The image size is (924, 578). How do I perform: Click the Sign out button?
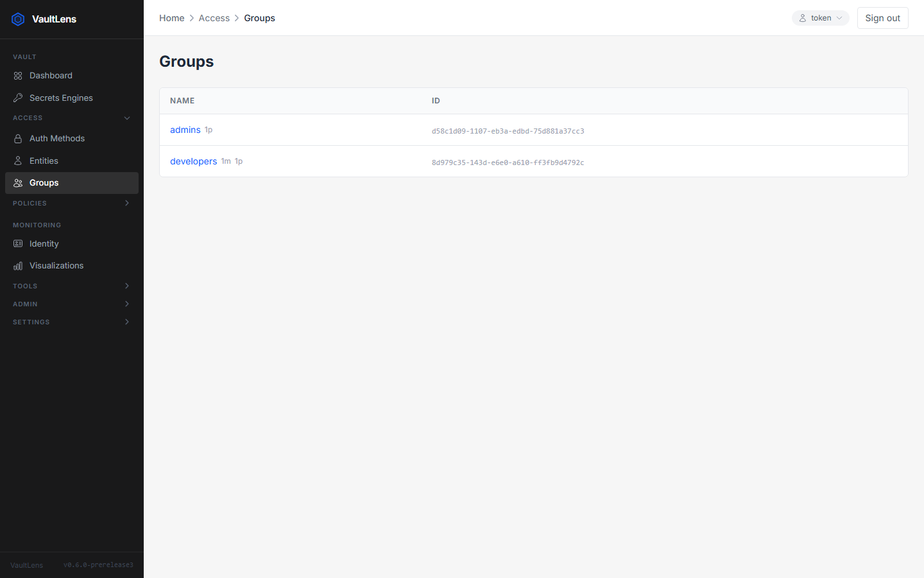click(x=883, y=18)
